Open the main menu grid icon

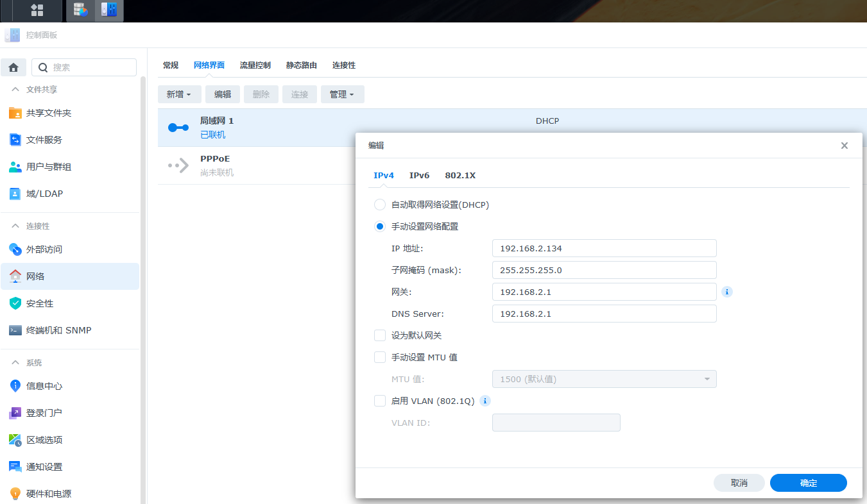(37, 10)
